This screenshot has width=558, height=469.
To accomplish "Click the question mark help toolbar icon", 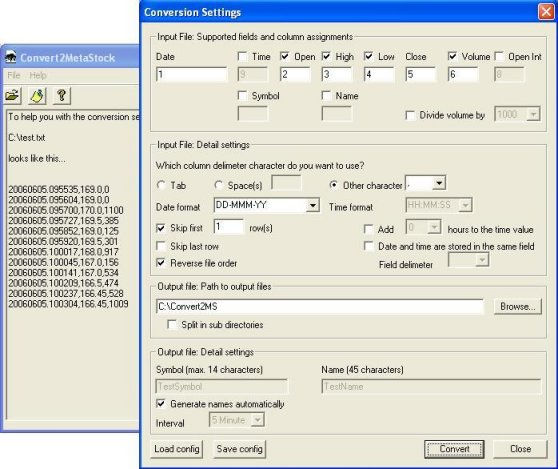I will [62, 96].
